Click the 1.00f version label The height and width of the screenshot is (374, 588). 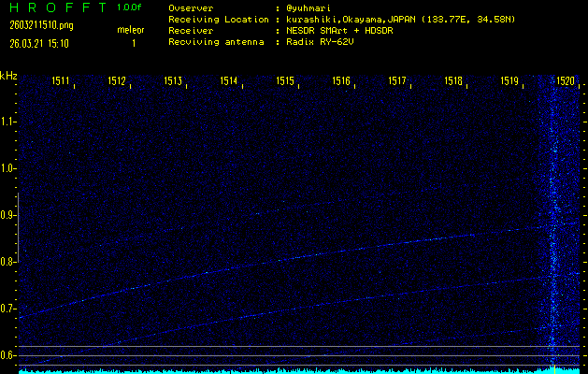click(x=130, y=7)
